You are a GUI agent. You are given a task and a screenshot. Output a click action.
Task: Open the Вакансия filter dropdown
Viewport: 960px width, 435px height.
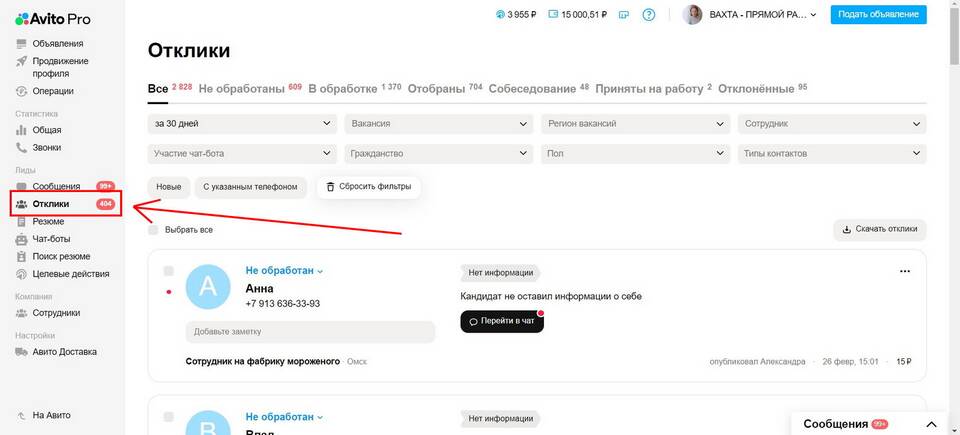tap(439, 123)
